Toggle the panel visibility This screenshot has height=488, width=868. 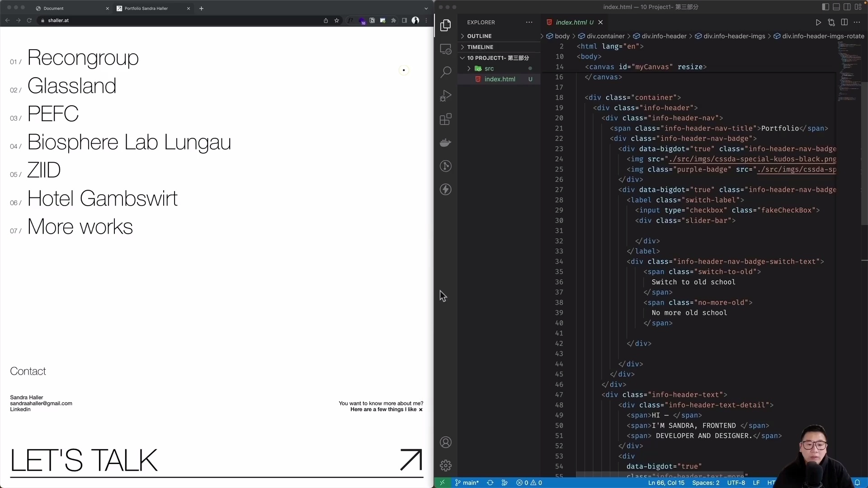[x=835, y=7]
